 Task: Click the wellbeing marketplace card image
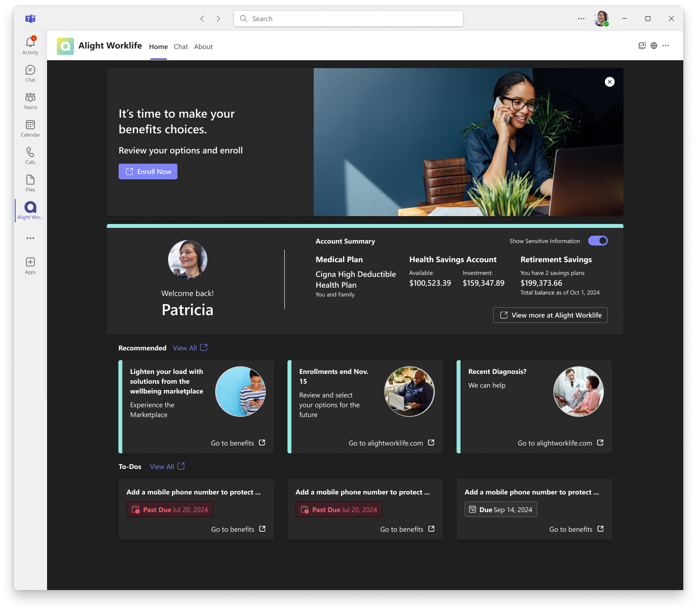[x=240, y=392]
